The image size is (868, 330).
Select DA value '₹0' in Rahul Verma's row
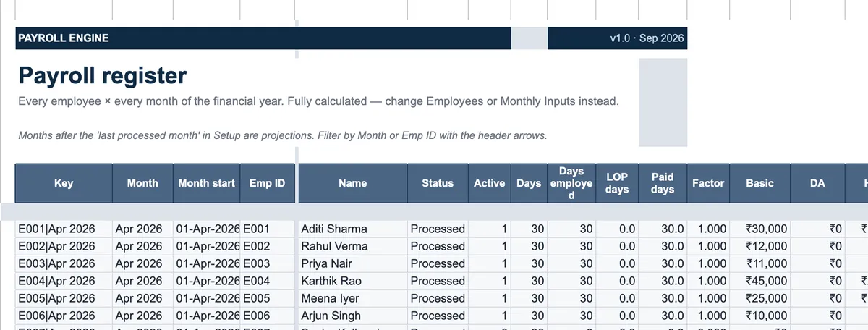click(x=817, y=246)
